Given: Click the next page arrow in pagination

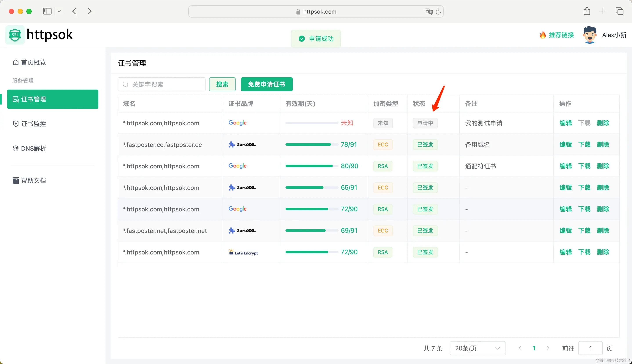Looking at the screenshot, I should [x=548, y=348].
